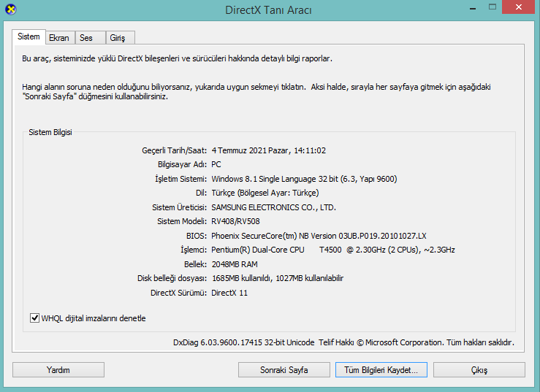Switch to the Sistem tab

(x=28, y=36)
